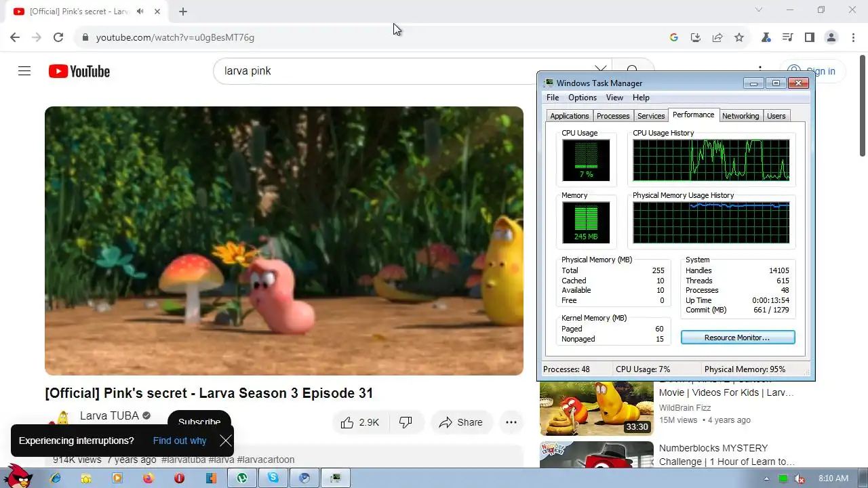The image size is (868, 488).
Task: Click the browser Back arrow
Action: pos(15,37)
